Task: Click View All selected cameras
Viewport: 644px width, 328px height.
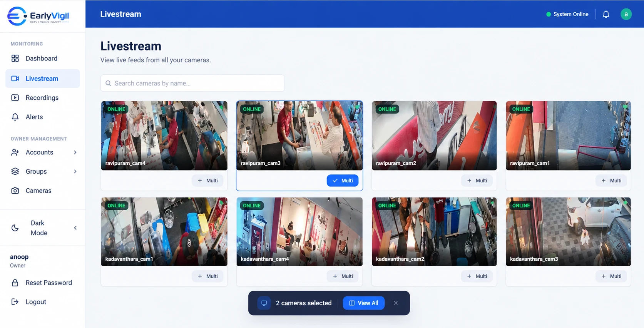Action: 364,303
